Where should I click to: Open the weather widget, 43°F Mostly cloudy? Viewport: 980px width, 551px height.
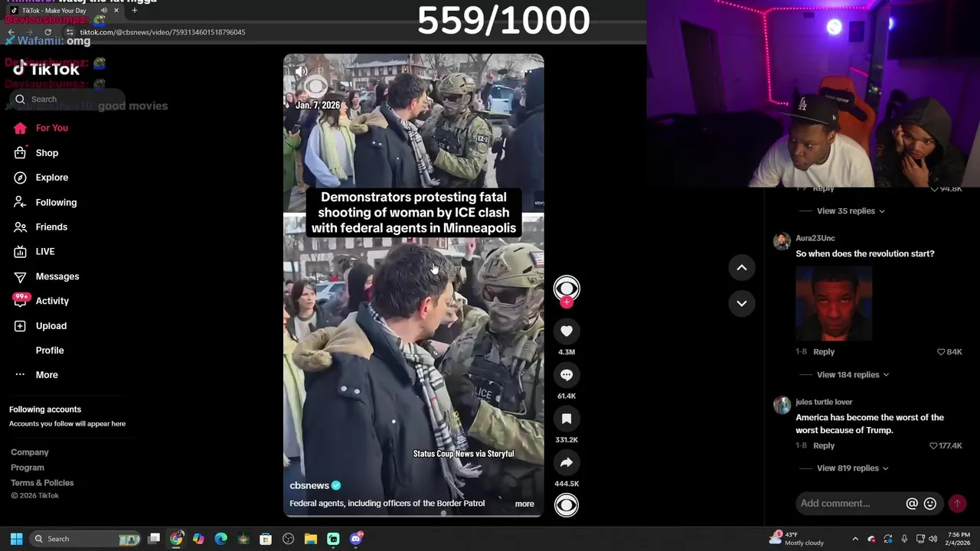click(x=795, y=539)
